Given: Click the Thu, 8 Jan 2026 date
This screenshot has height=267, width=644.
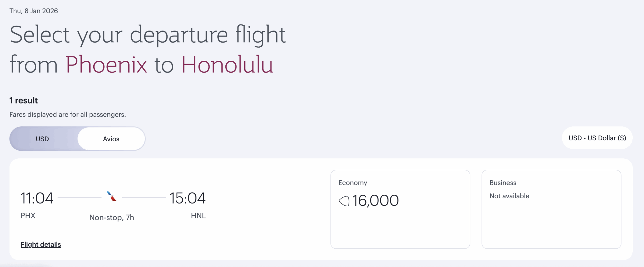Looking at the screenshot, I should click(34, 11).
